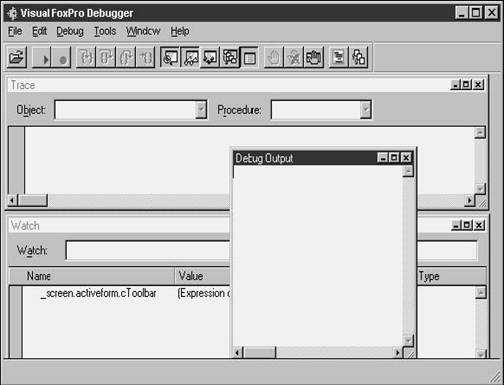Toggle the Call Stack window toolbar button

coord(230,58)
